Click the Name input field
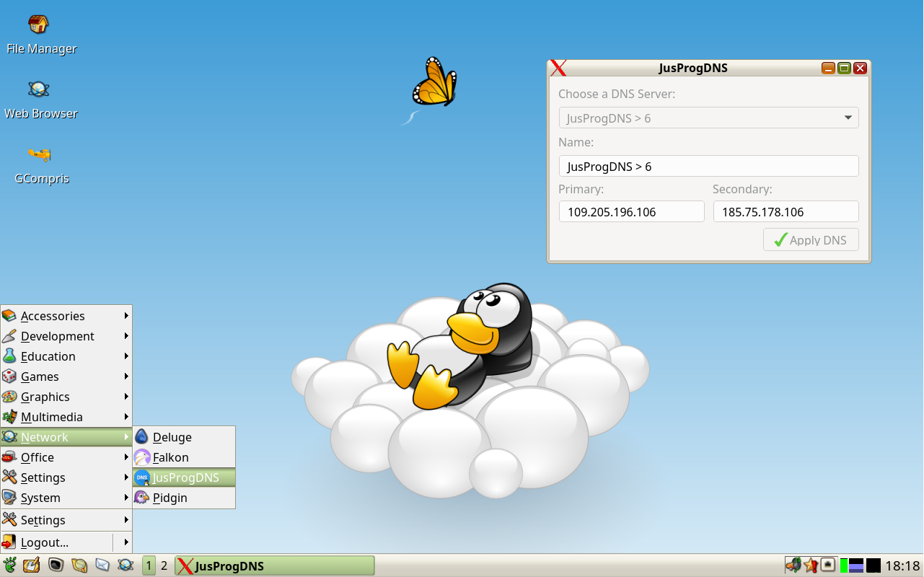Viewport: 924px width, 577px height. [708, 166]
